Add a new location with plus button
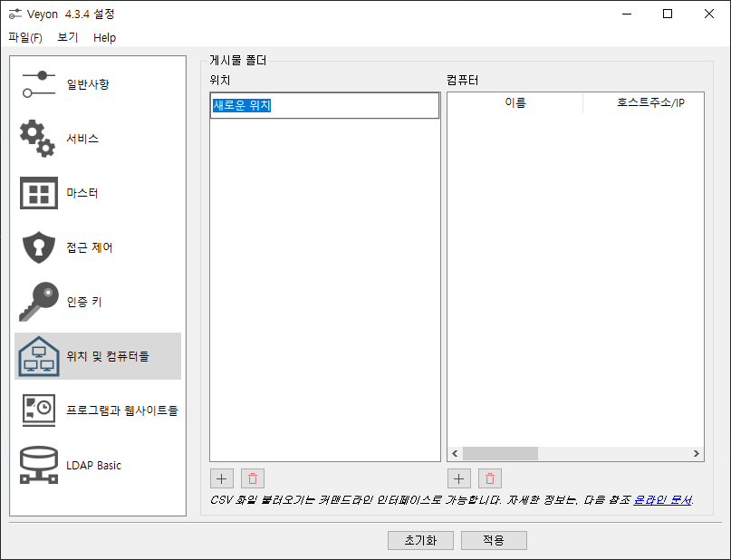Screen dimensions: 731x560 pyautogui.click(x=222, y=478)
